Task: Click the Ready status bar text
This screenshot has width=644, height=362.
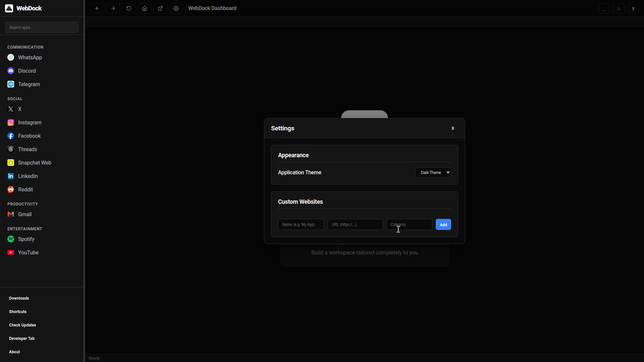Action: coord(94,358)
